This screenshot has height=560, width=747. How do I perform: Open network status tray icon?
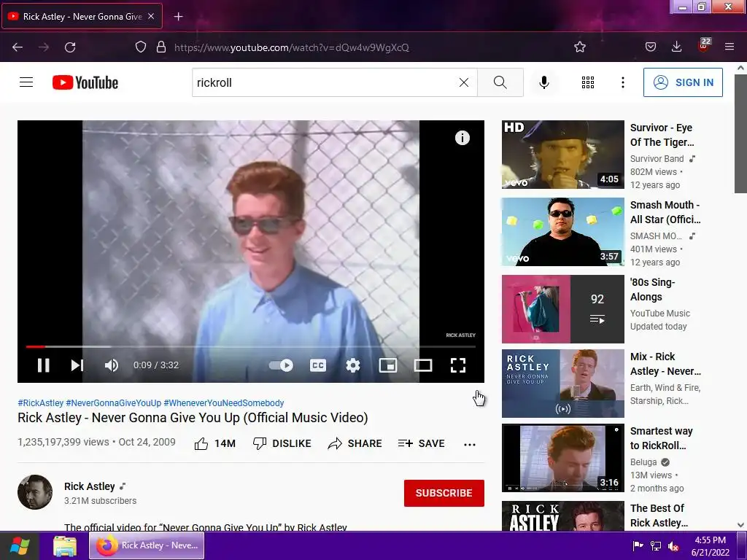coord(656,545)
